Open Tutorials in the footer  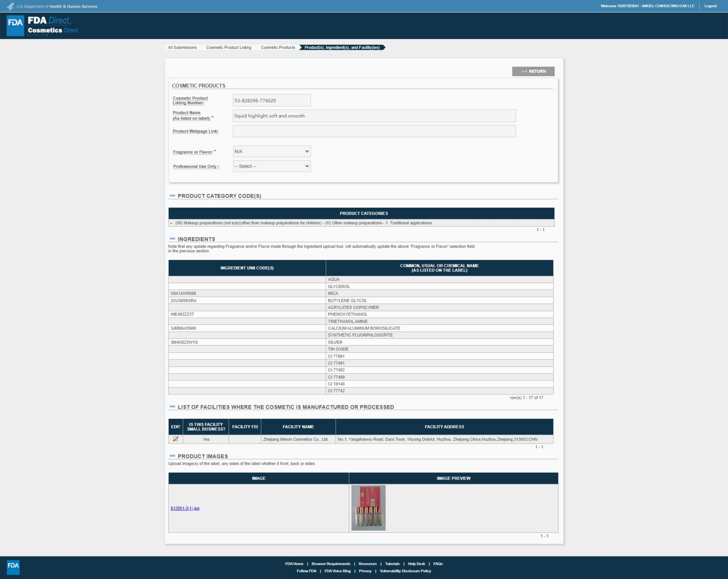point(392,563)
